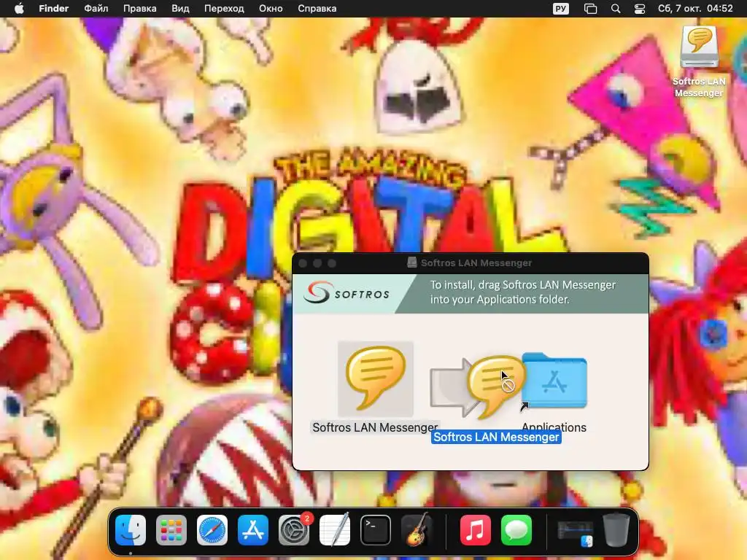Screen dimensions: 747x560
Task: Open the recent downloads stack in Dock
Action: point(575,532)
